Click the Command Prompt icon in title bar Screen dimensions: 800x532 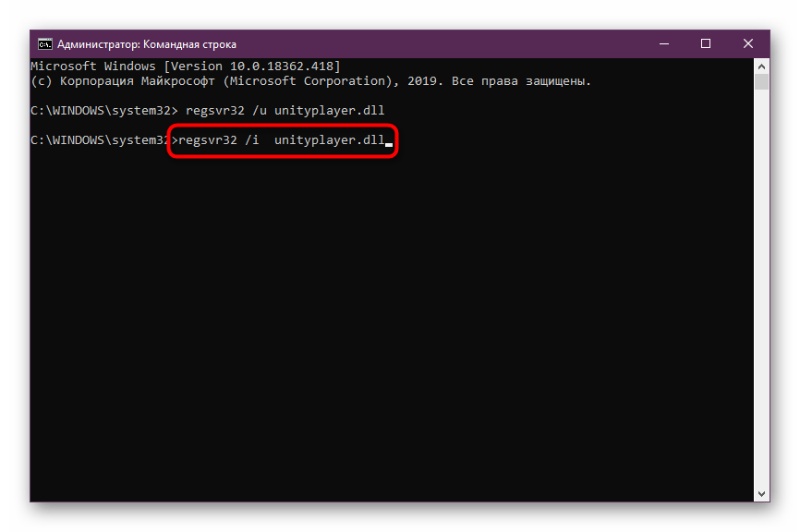tap(43, 43)
